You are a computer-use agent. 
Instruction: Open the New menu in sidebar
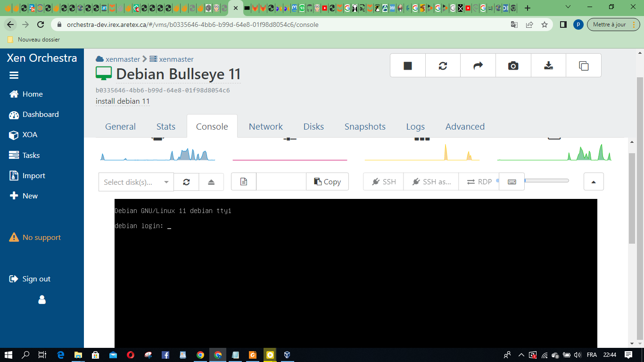pos(24,196)
